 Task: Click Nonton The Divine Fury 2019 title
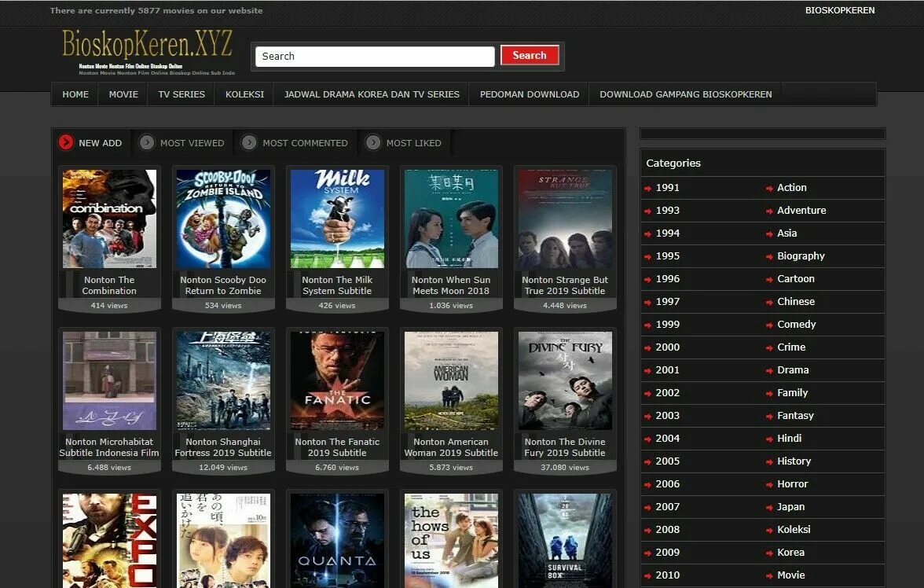(565, 447)
